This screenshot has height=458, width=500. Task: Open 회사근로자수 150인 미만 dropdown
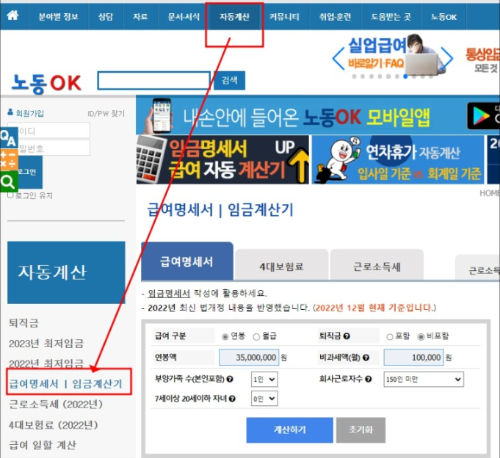coord(423,379)
